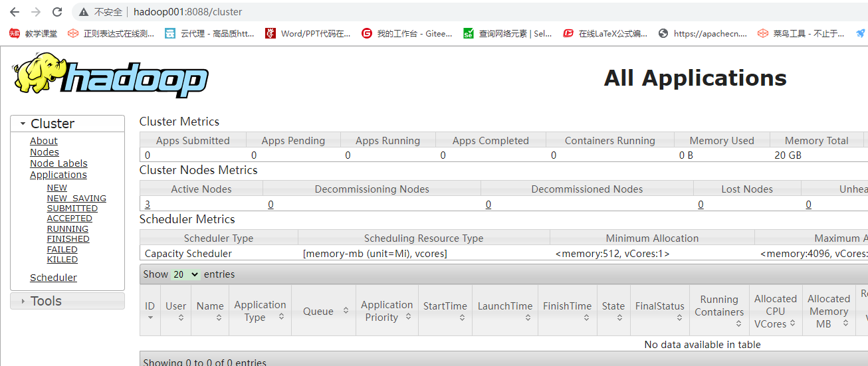Screen dimensions: 868x366
Task: Open the Applications link
Action: [x=58, y=175]
